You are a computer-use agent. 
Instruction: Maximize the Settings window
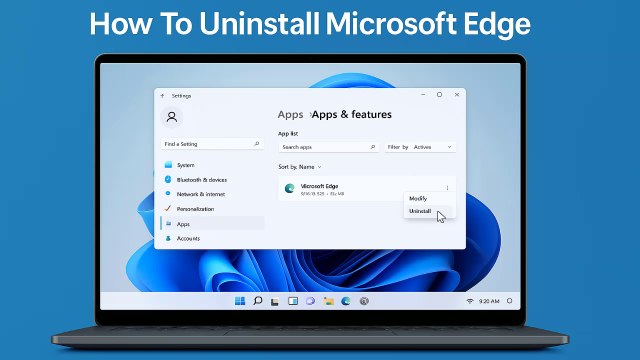click(x=440, y=95)
